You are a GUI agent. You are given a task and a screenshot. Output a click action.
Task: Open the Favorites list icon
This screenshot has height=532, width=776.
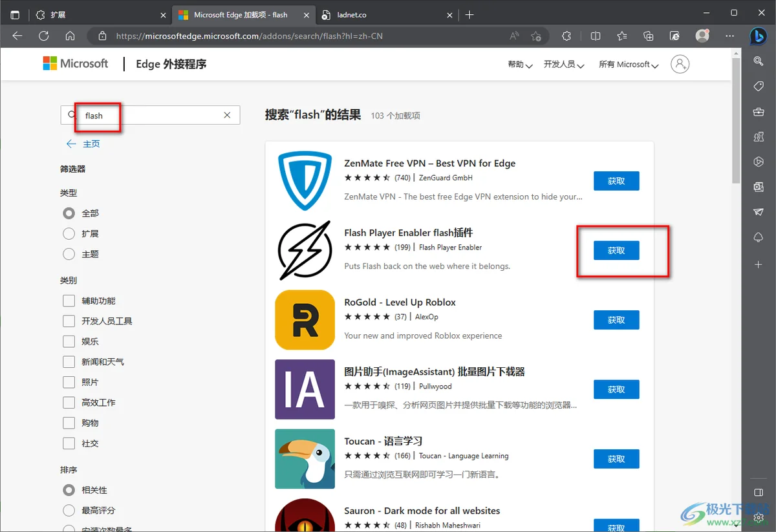[622, 36]
